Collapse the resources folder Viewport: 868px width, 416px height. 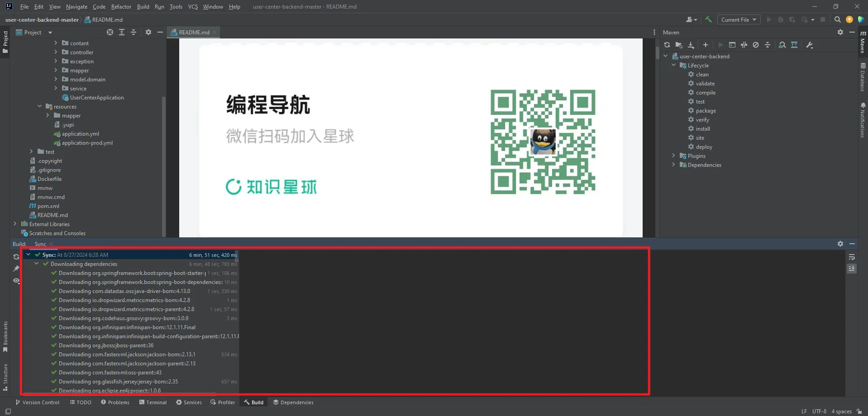(x=39, y=106)
